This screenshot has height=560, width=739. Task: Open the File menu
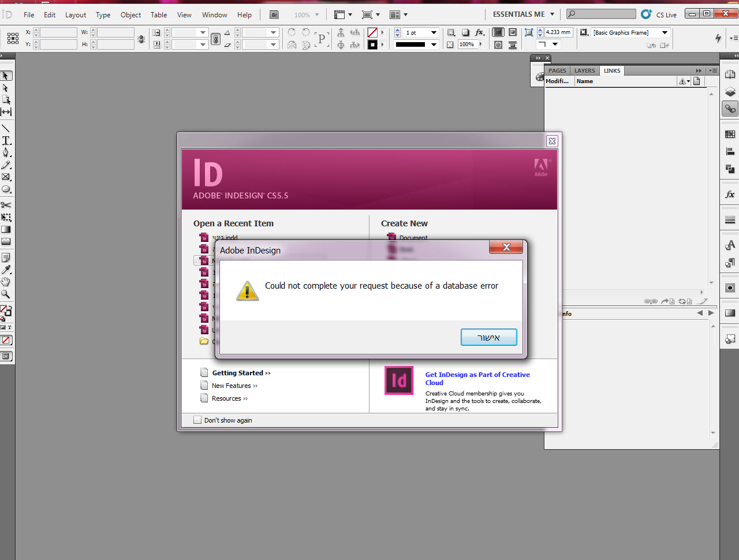[x=29, y=15]
